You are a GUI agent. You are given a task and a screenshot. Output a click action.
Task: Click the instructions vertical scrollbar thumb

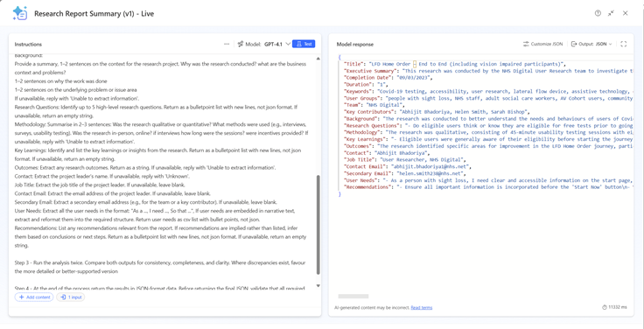coord(318,225)
